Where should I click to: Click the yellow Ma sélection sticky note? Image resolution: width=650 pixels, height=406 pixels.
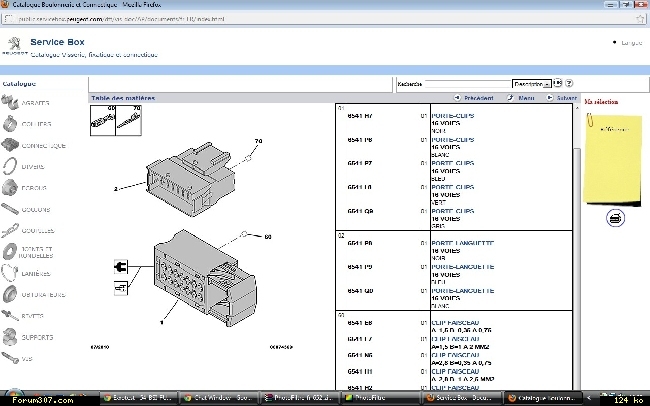[x=613, y=160]
